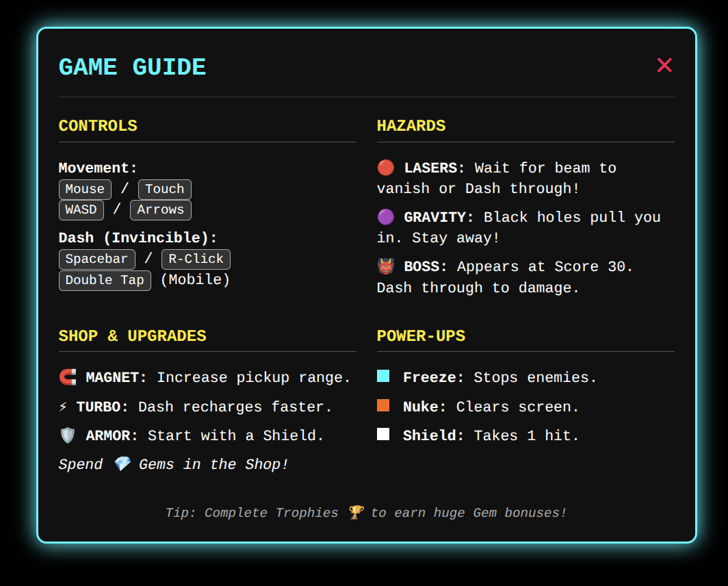Click the Mouse key badge
This screenshot has width=728, height=586.
click(85, 190)
